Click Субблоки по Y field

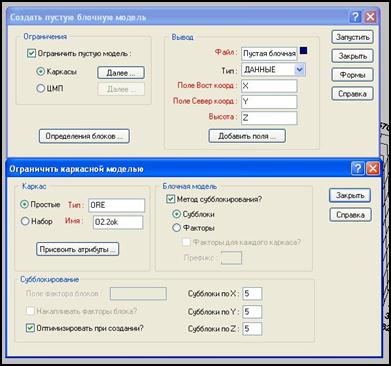click(252, 311)
